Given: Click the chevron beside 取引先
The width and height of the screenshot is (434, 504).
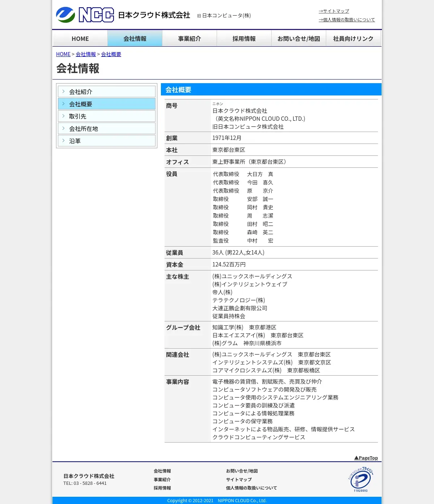Looking at the screenshot, I should (64, 116).
